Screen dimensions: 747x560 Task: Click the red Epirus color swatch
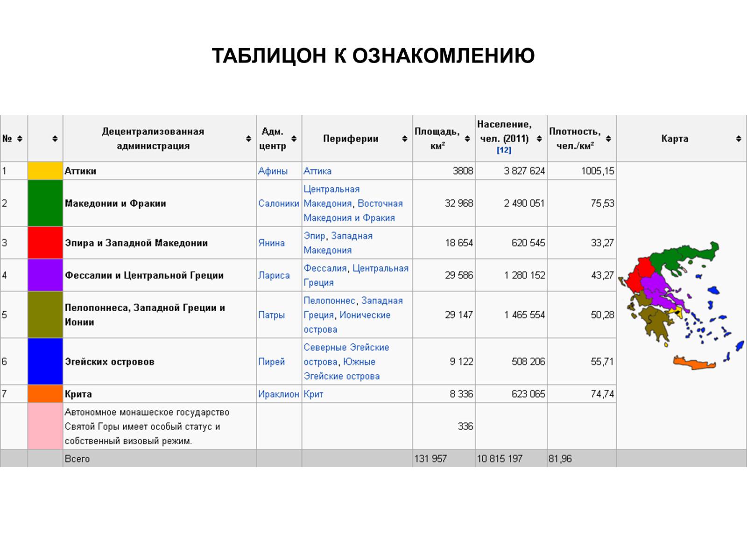[x=45, y=243]
